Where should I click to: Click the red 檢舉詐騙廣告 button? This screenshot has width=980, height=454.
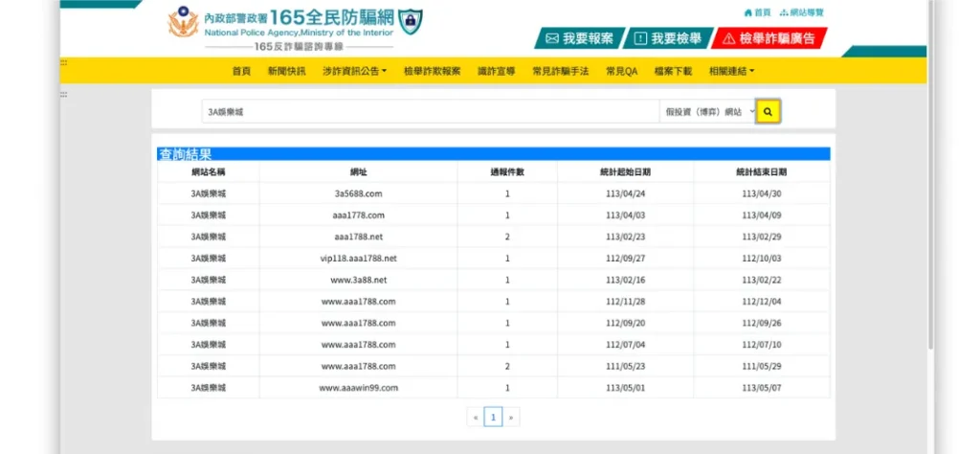click(769, 38)
